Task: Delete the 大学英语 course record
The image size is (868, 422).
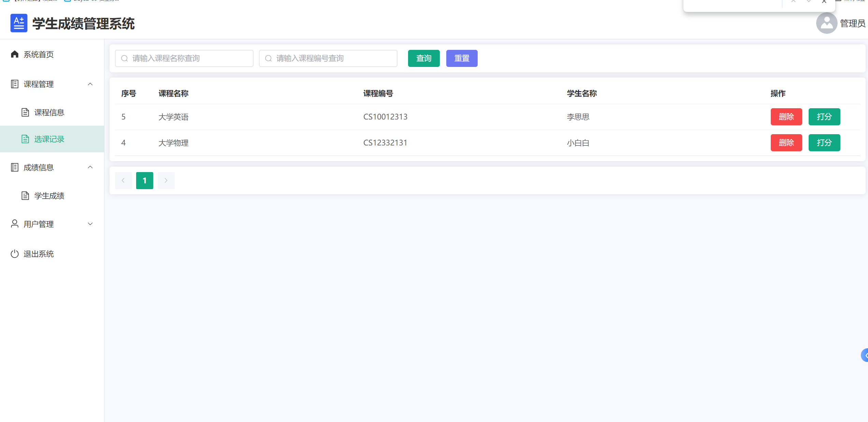Action: pos(786,116)
